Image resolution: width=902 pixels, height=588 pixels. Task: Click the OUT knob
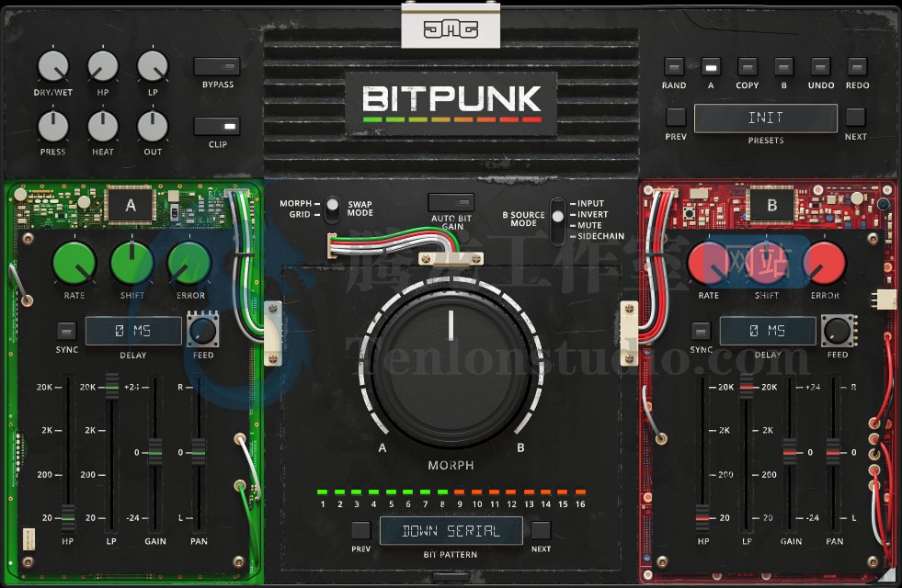point(153,126)
